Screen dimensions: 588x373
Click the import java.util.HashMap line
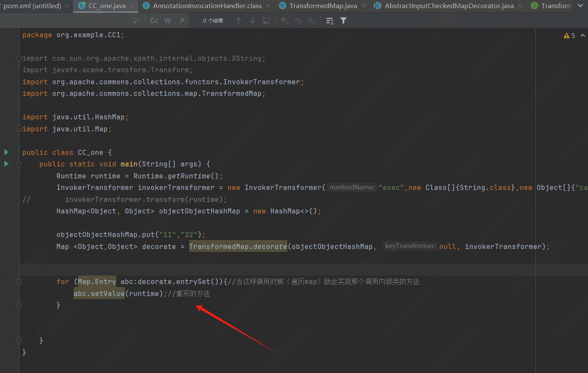(75, 117)
